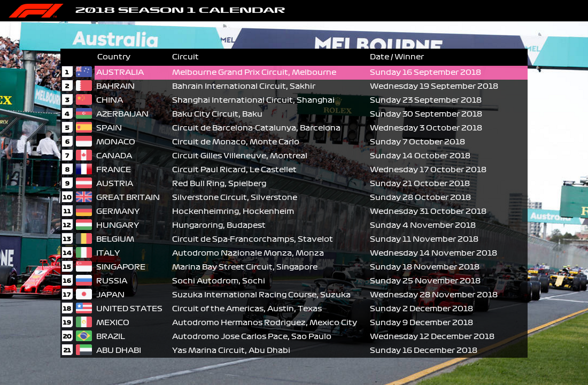Image resolution: width=588 pixels, height=385 pixels.
Task: Click the Bahrain flag icon
Action: (84, 86)
